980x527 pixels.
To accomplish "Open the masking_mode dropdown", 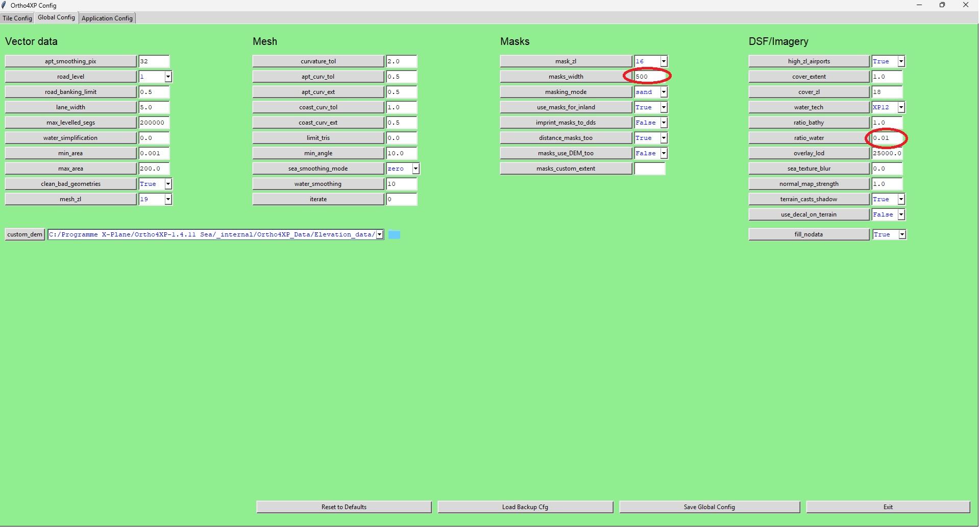I will [664, 92].
